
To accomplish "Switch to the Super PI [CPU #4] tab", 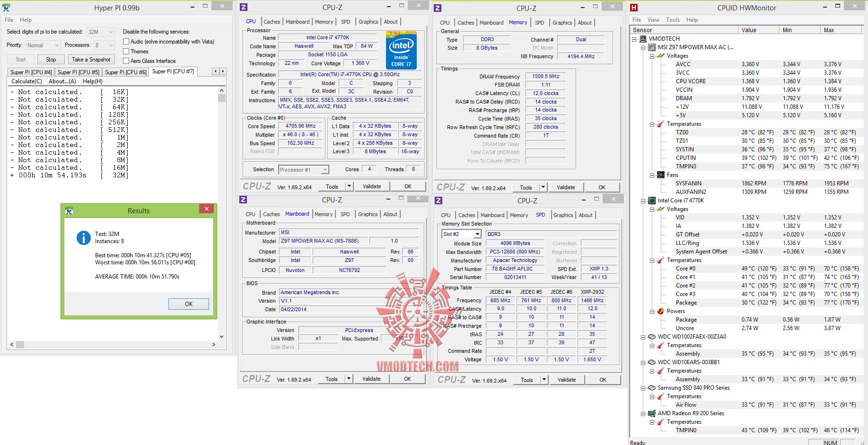I will tap(31, 72).
